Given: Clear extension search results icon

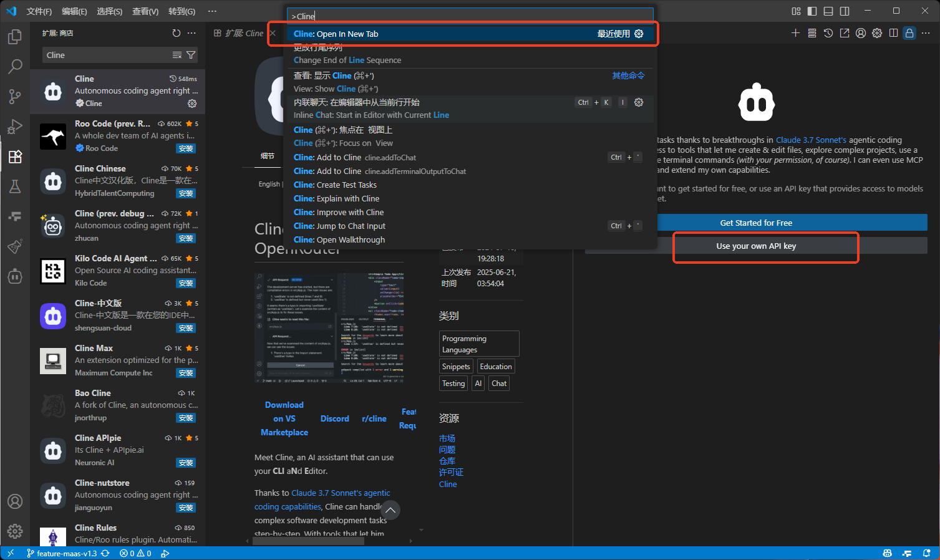Looking at the screenshot, I should (x=177, y=56).
